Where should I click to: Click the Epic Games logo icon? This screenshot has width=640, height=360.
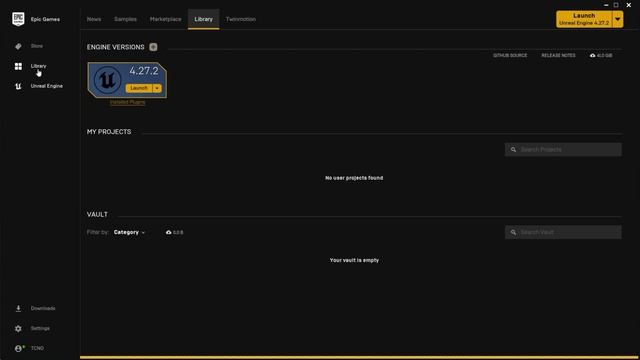click(18, 19)
